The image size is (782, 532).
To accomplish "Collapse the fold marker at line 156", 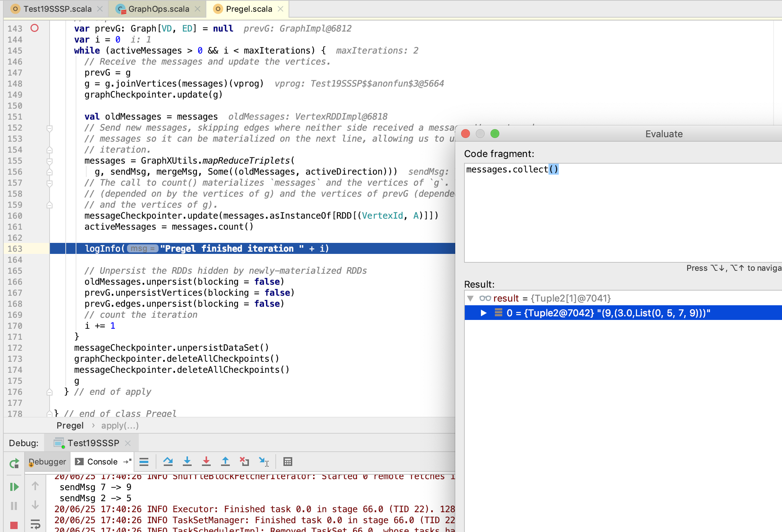I will [50, 172].
